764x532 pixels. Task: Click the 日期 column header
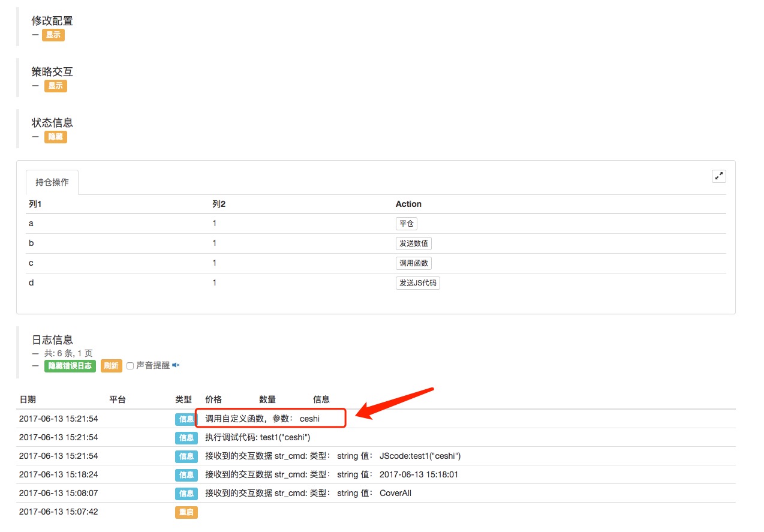pos(28,399)
